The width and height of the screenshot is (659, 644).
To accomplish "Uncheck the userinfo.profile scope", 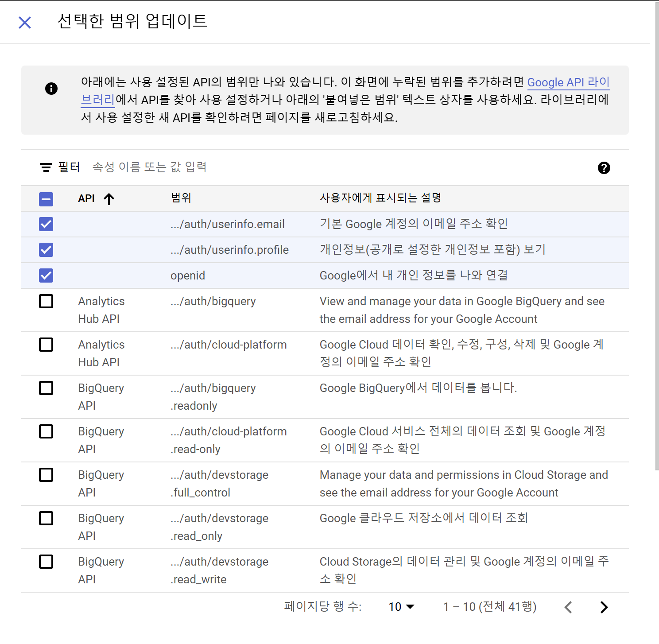I will click(x=46, y=250).
